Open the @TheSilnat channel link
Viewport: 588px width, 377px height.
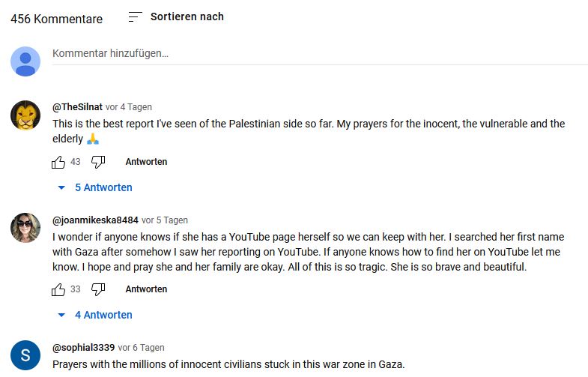pyautogui.click(x=77, y=107)
